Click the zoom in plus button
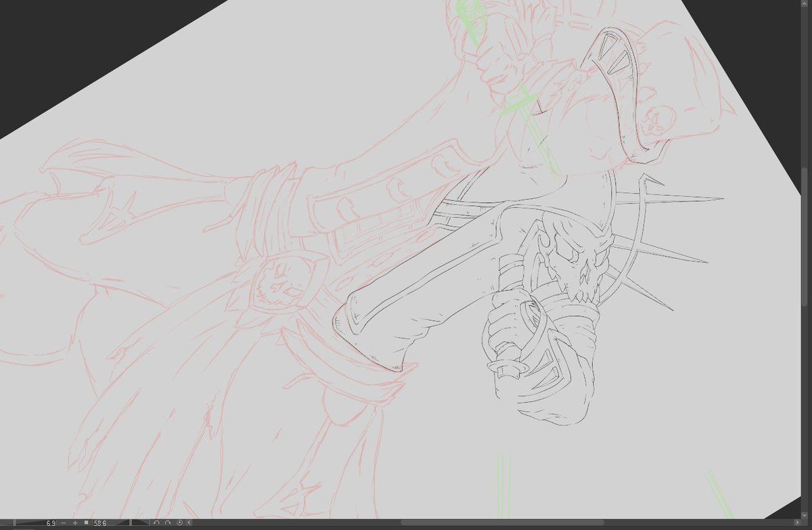 (75, 523)
